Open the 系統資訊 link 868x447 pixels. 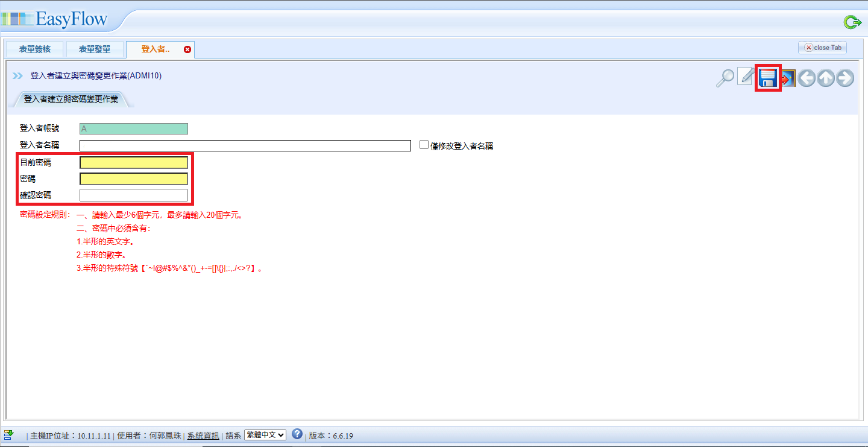pyautogui.click(x=203, y=436)
